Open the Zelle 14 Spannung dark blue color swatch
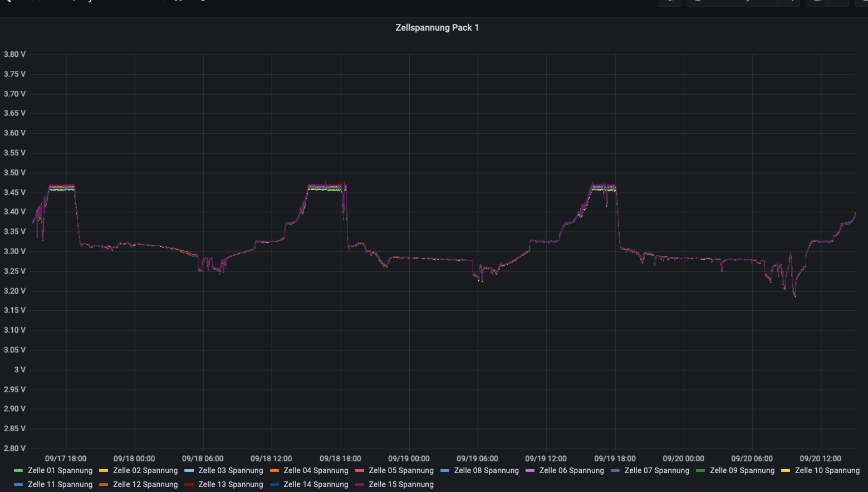The width and height of the screenshot is (868, 492). (274, 485)
